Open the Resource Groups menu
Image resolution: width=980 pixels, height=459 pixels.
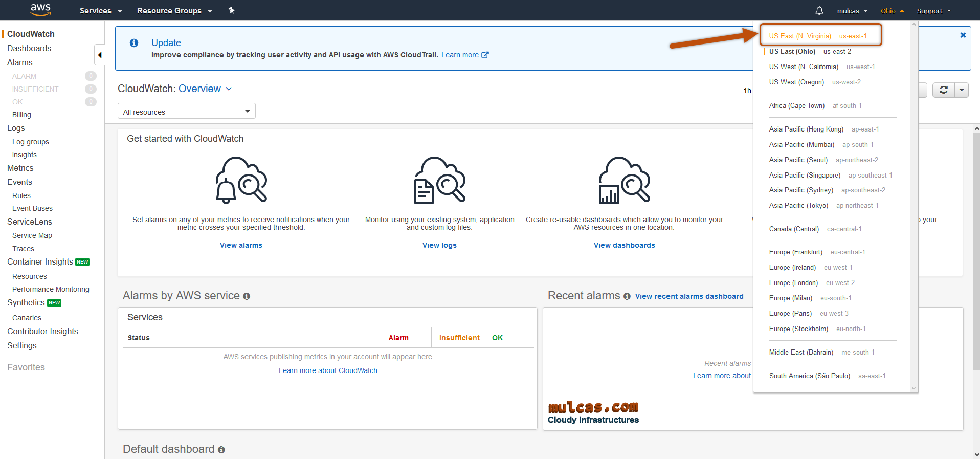(174, 11)
